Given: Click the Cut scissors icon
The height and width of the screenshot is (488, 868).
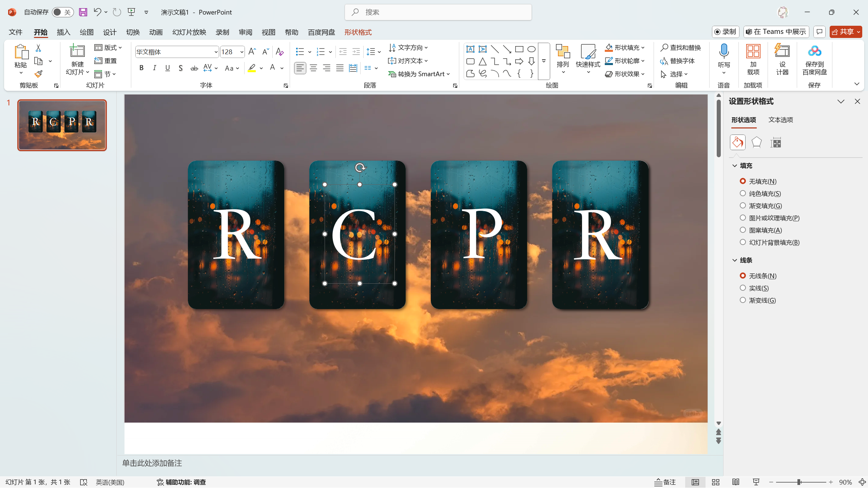Looking at the screenshot, I should pyautogui.click(x=38, y=48).
